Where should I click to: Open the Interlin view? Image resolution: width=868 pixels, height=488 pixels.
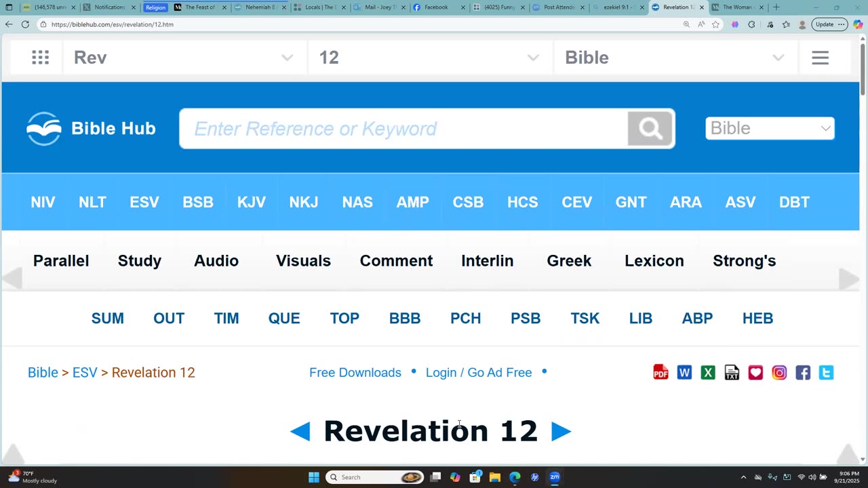487,261
